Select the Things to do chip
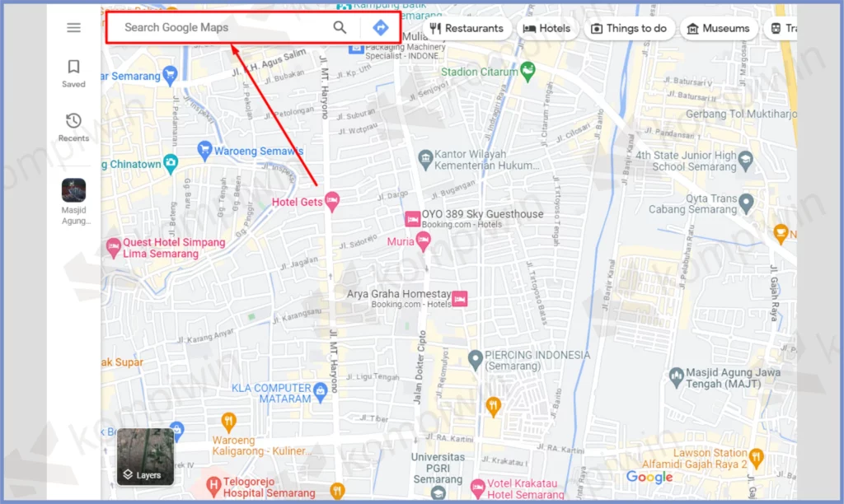Viewport: 844px width, 504px height. (x=629, y=29)
